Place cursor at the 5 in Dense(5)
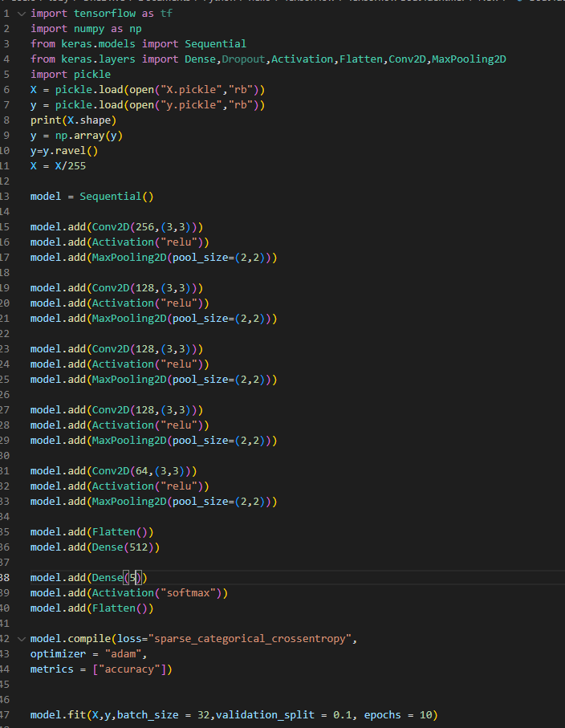 [132, 578]
